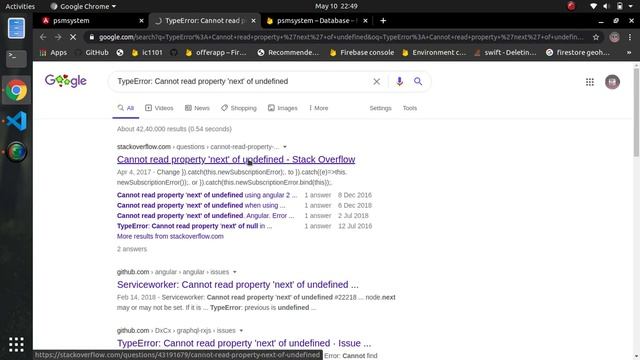
Task: Open the ic1101 bookmark
Action: [147, 53]
